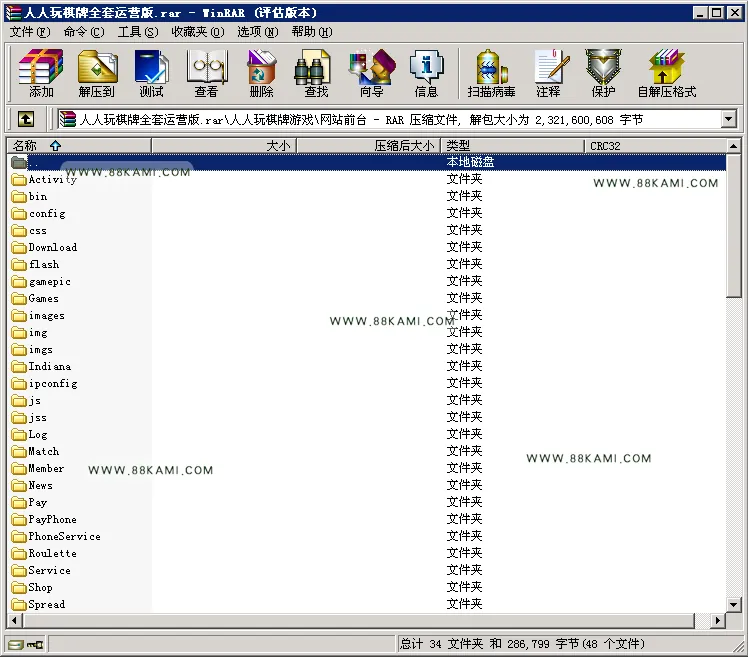This screenshot has width=748, height=657.
Task: Sort by Packed Size (压缩后大小) header
Action: pyautogui.click(x=368, y=146)
